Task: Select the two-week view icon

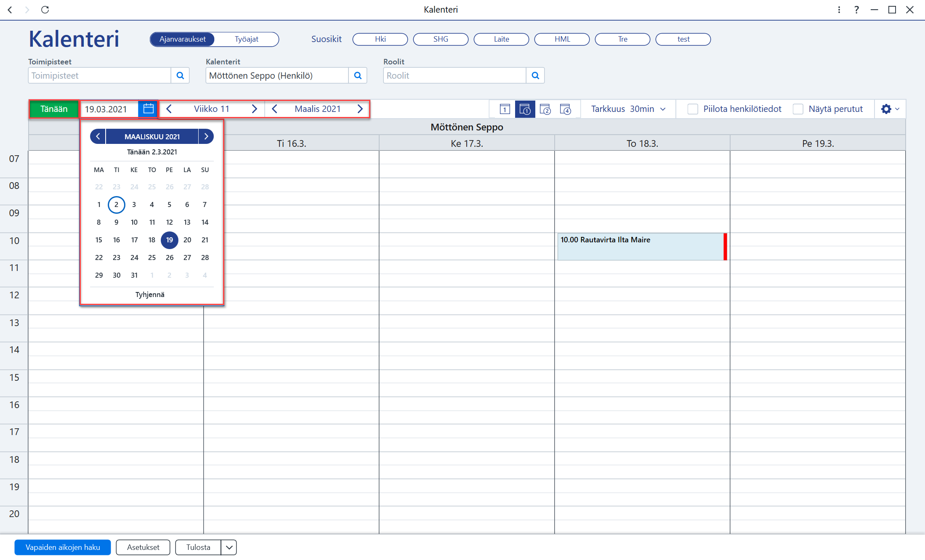Action: [x=545, y=109]
